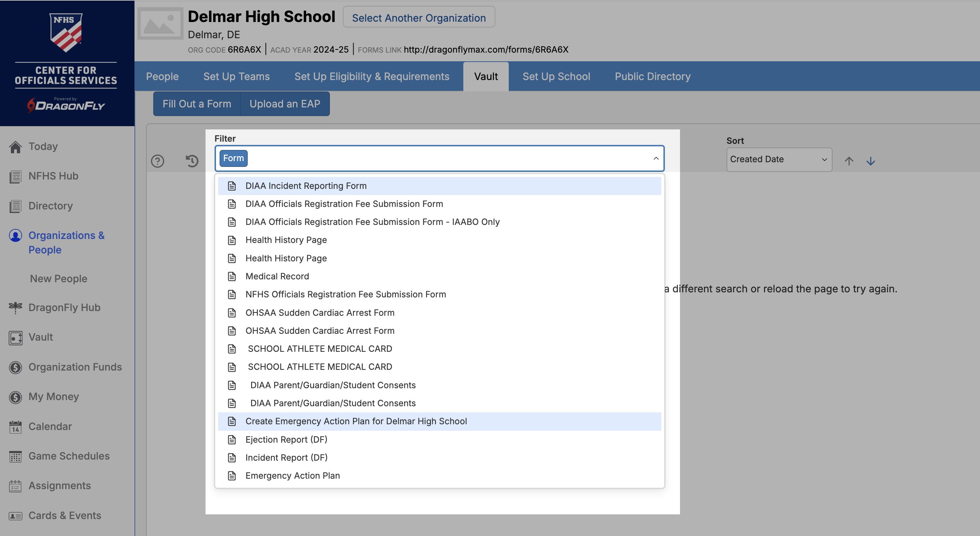Open the Vault sidebar item

click(40, 337)
